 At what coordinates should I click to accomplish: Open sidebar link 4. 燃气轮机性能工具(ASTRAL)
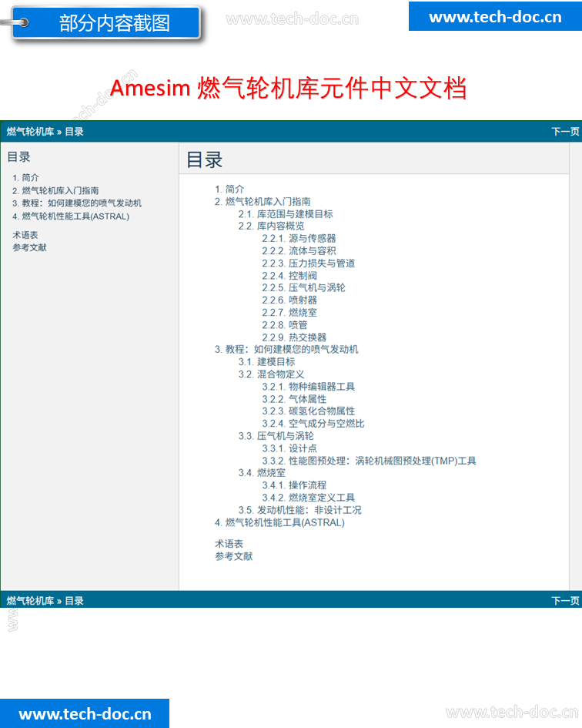71,216
